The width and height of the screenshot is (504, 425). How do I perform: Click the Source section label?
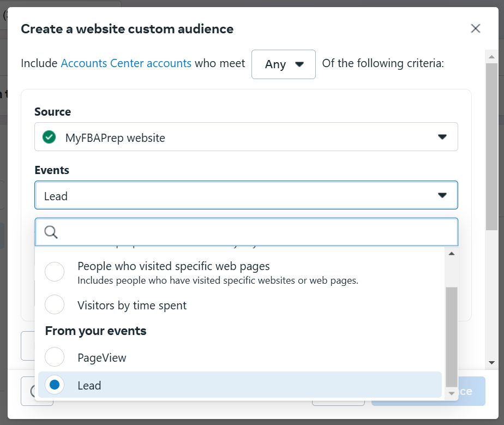tap(53, 112)
